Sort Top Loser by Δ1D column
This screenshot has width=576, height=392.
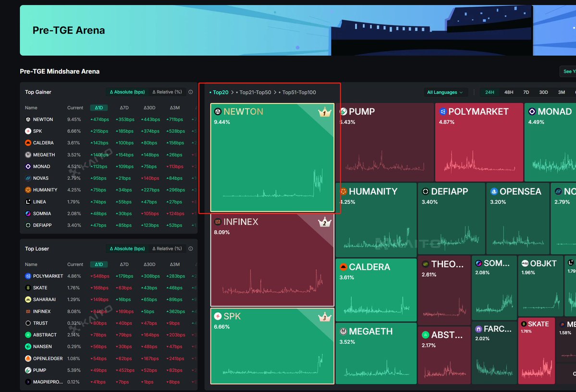tap(99, 264)
